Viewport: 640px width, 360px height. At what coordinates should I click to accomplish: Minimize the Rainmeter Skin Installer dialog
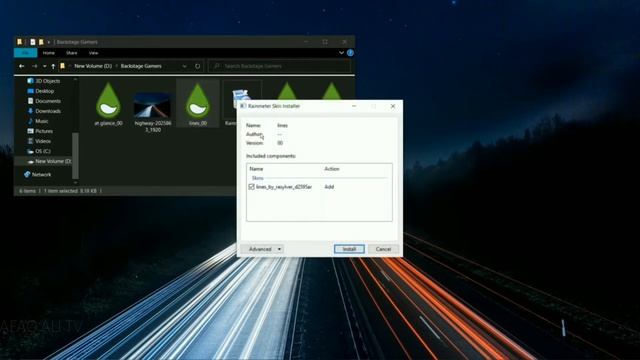354,106
